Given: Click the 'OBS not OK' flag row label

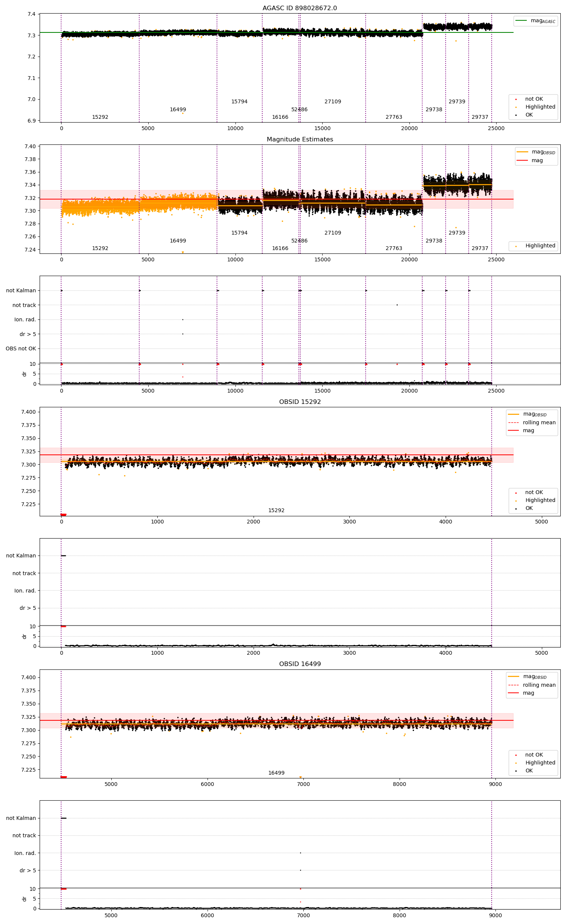Looking at the screenshot, I should (21, 348).
